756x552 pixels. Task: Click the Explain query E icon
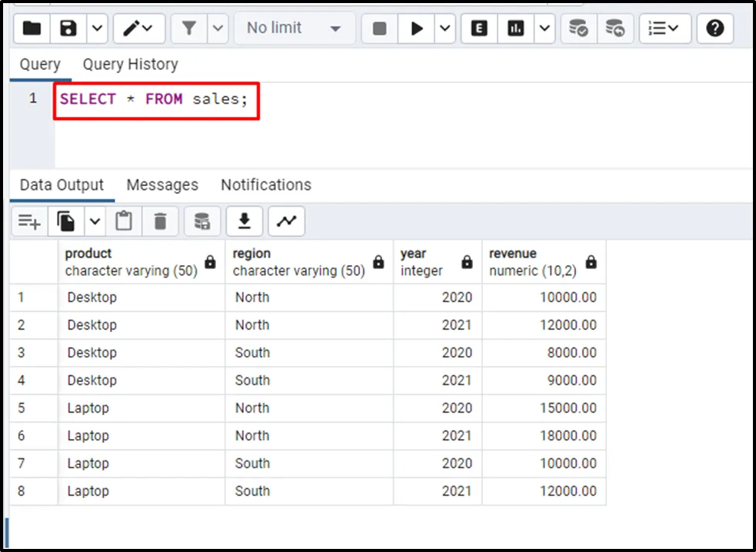coord(479,28)
